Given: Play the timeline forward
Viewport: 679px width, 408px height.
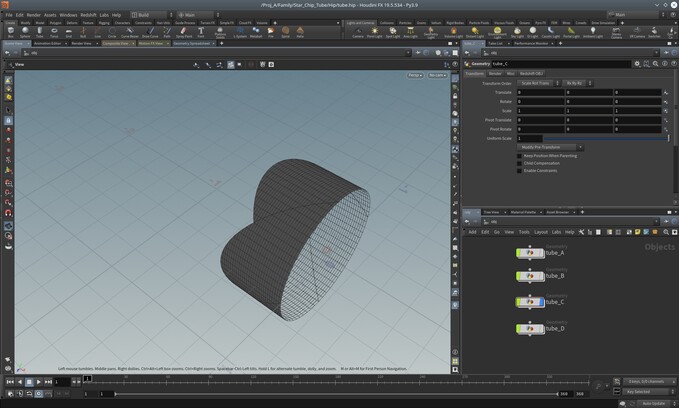Looking at the screenshot, I should click(39, 382).
